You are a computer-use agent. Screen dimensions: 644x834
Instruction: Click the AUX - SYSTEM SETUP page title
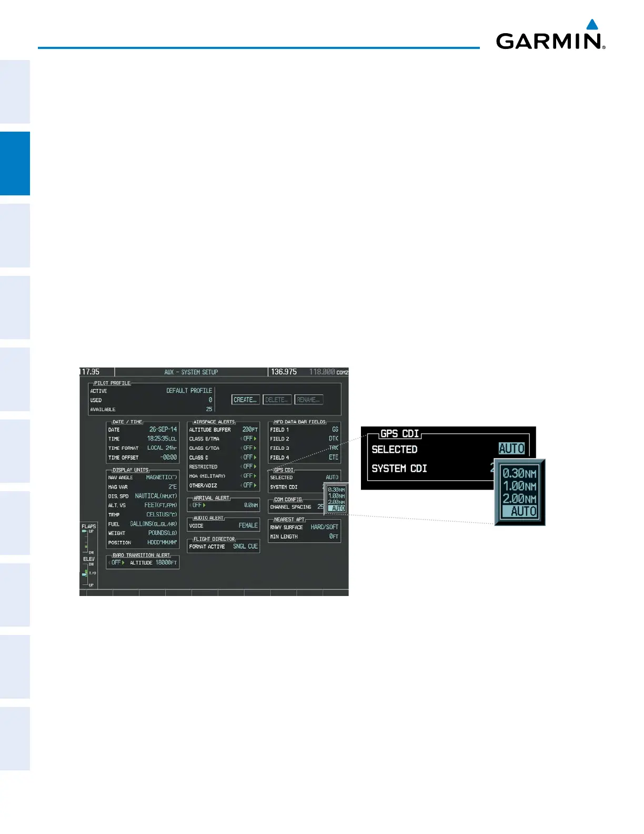(x=191, y=372)
